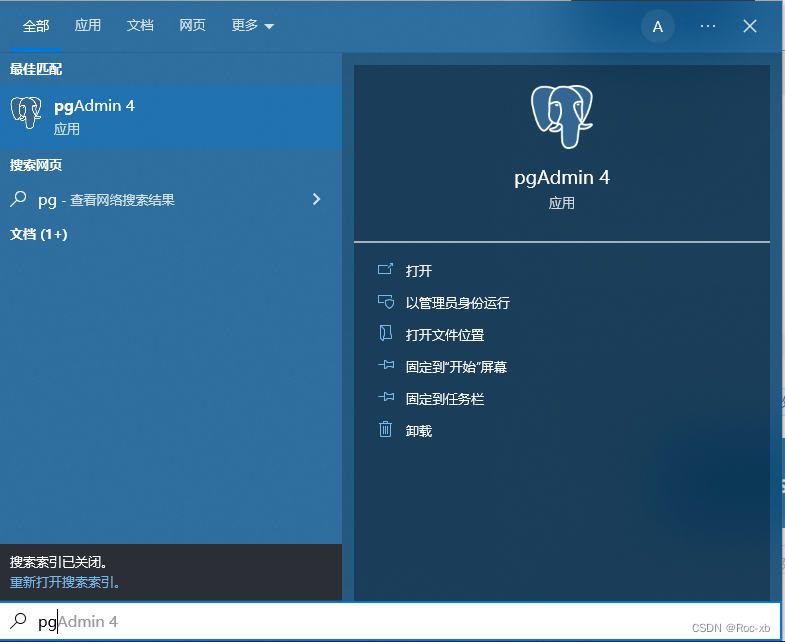
Task: Choose 固定到"开始"屏幕
Action: click(456, 367)
